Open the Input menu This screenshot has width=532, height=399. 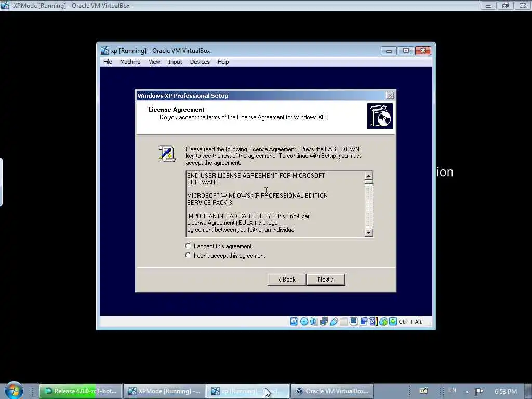point(175,62)
